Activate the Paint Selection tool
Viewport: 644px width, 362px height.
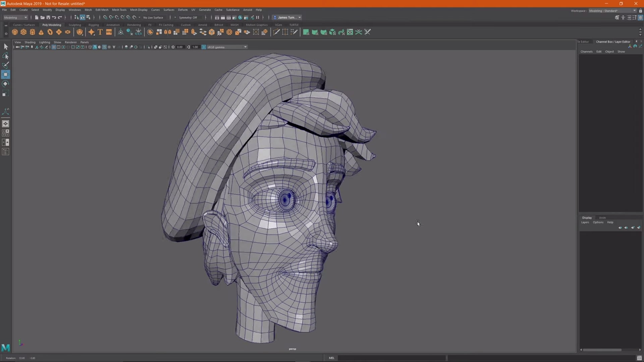pyautogui.click(x=5, y=65)
